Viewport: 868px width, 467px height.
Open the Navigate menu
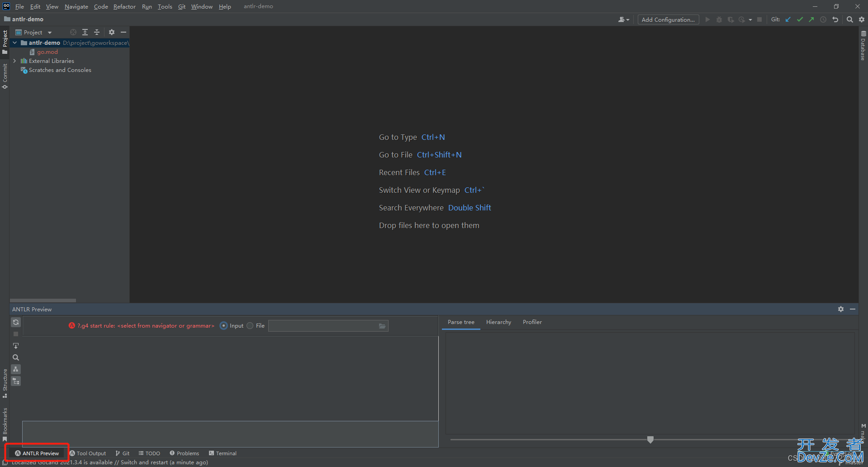76,6
